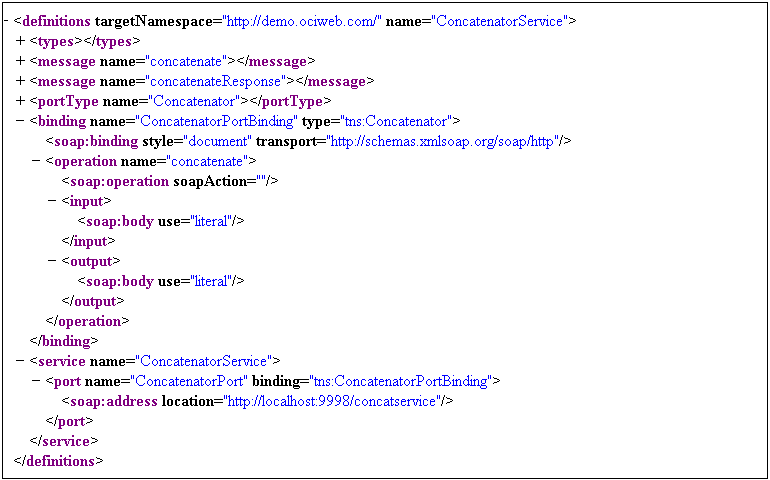Screen dimensions: 770x480
Task: Click the closing input tag
Action: [x=88, y=241]
